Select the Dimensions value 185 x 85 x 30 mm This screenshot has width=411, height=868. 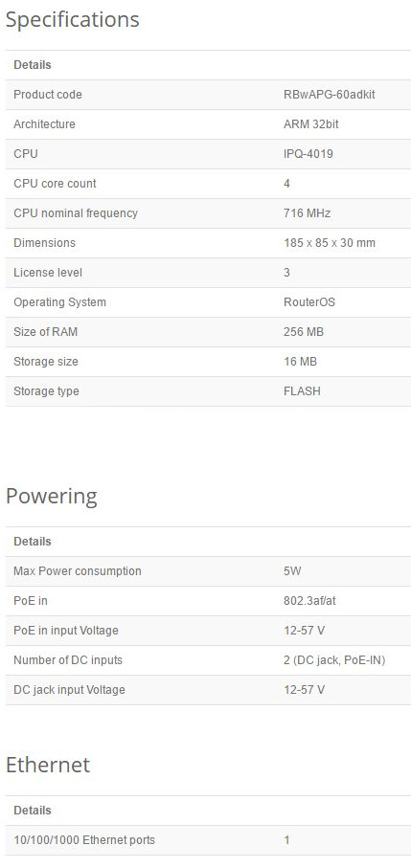click(x=329, y=243)
